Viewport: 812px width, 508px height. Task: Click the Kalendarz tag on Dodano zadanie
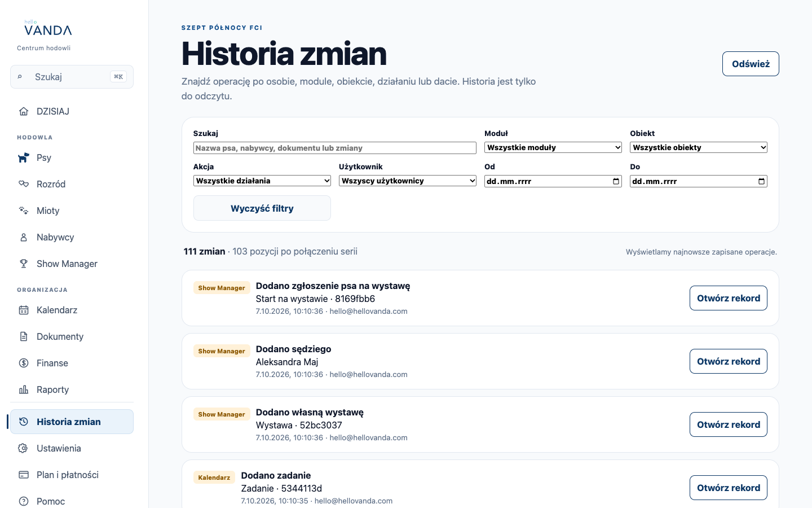[214, 478]
